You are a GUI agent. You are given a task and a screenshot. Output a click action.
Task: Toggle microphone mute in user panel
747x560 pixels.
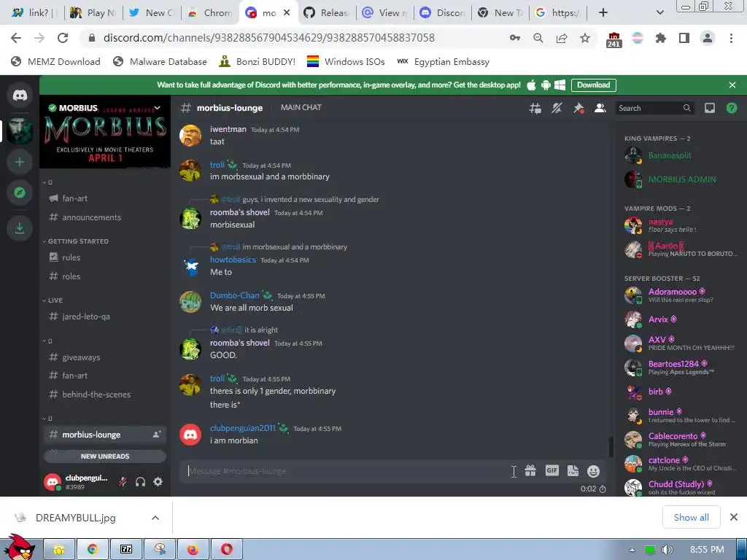click(123, 482)
